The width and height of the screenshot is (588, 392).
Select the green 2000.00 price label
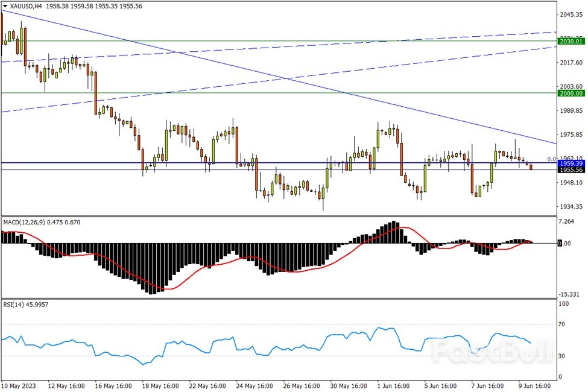pyautogui.click(x=571, y=93)
